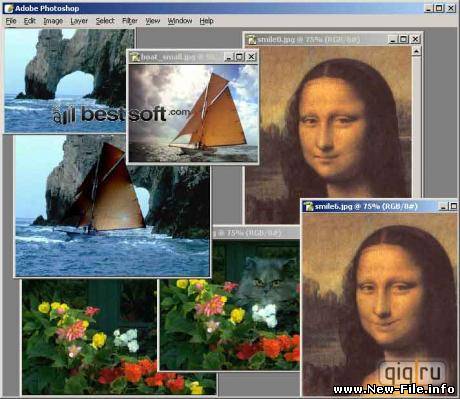Open the Window menu

(180, 21)
